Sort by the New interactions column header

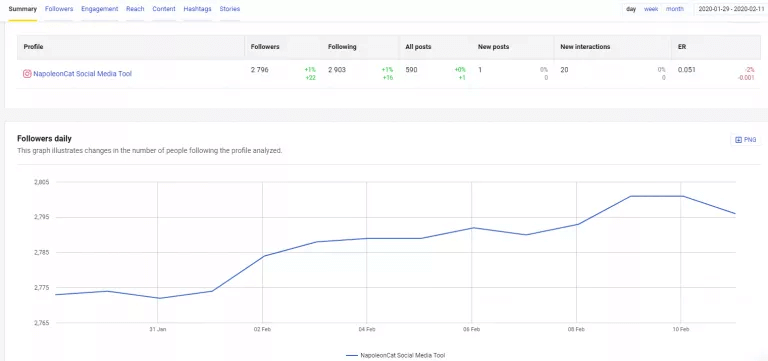coord(585,47)
